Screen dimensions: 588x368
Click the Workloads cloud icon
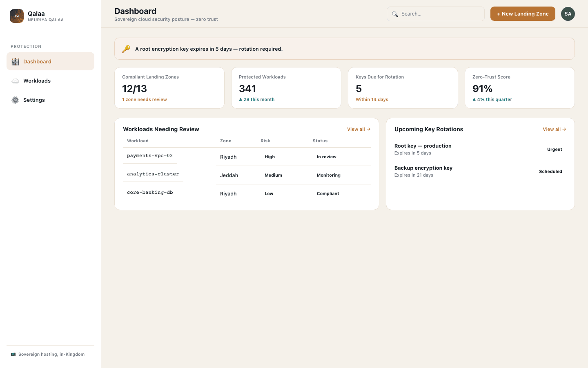pos(16,81)
